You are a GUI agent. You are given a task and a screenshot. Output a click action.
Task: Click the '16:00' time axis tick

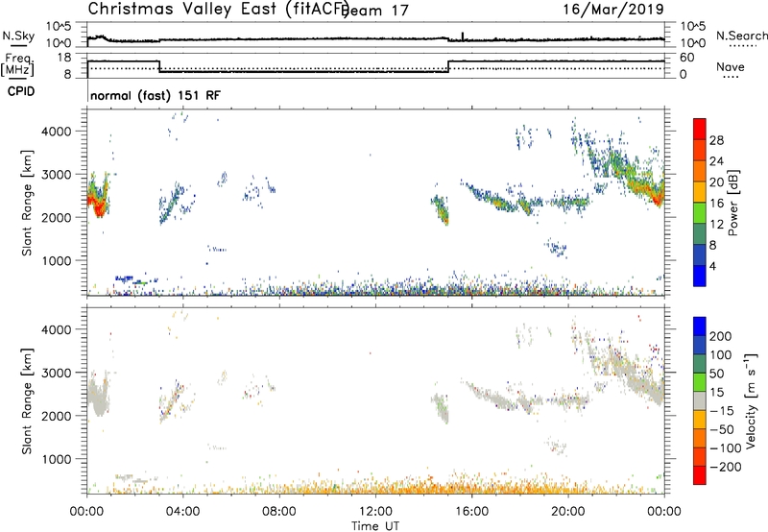(x=471, y=512)
